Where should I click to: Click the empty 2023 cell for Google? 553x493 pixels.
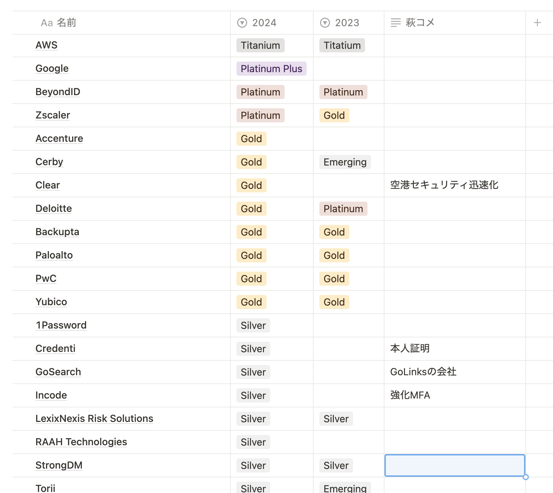click(x=349, y=69)
